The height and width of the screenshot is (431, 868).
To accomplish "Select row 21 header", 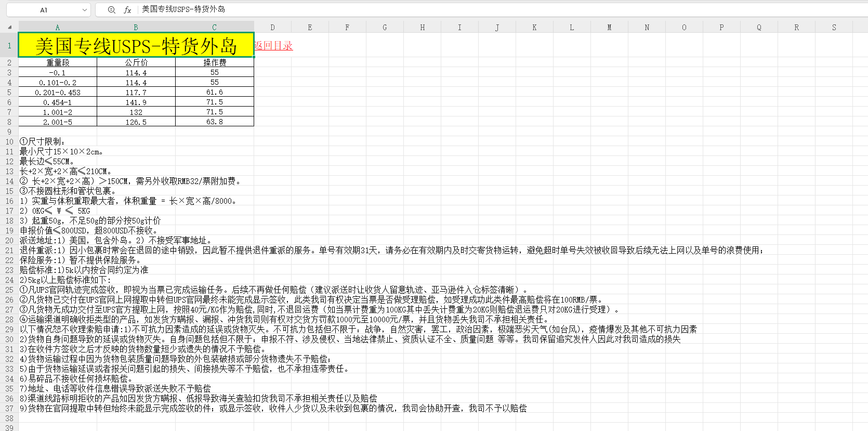I will [9, 250].
